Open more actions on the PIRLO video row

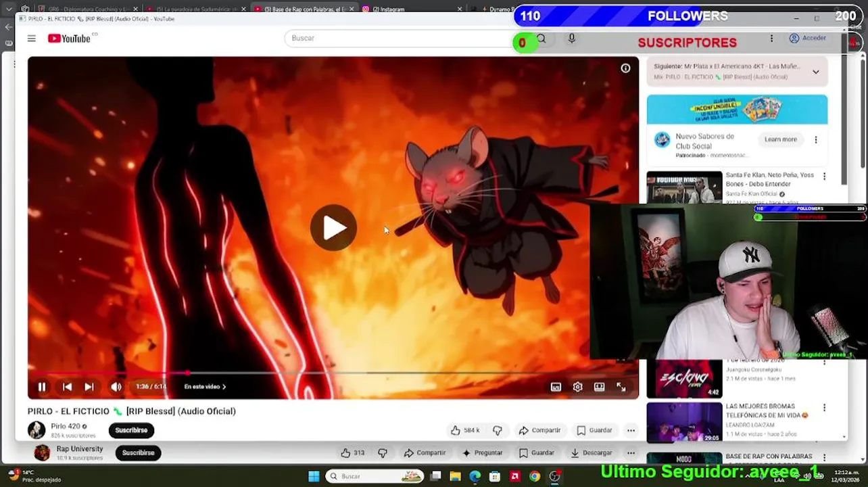coord(631,430)
